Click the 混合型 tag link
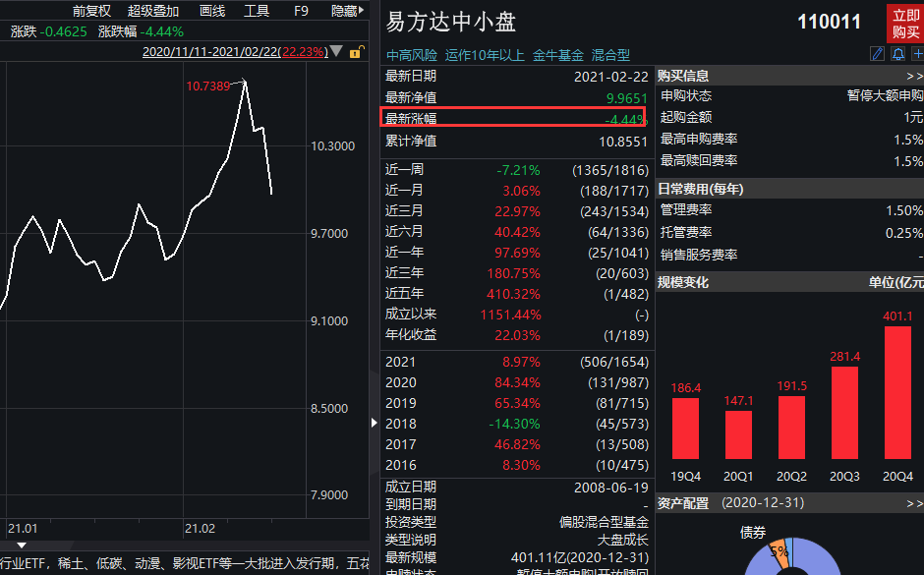 coord(610,55)
